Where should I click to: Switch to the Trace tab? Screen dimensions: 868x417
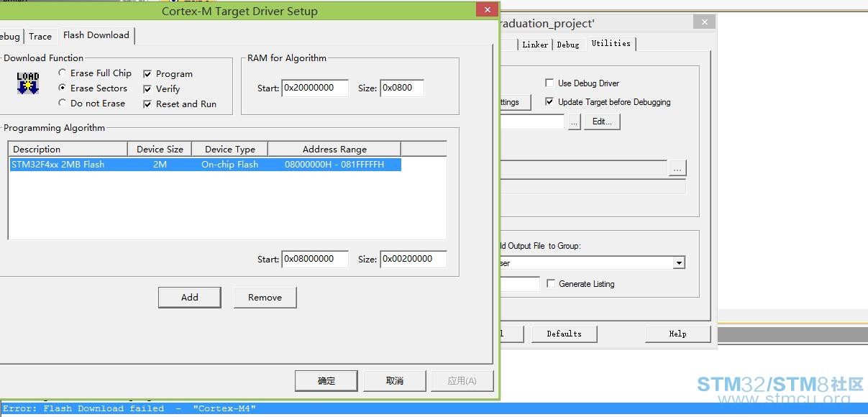coord(40,36)
